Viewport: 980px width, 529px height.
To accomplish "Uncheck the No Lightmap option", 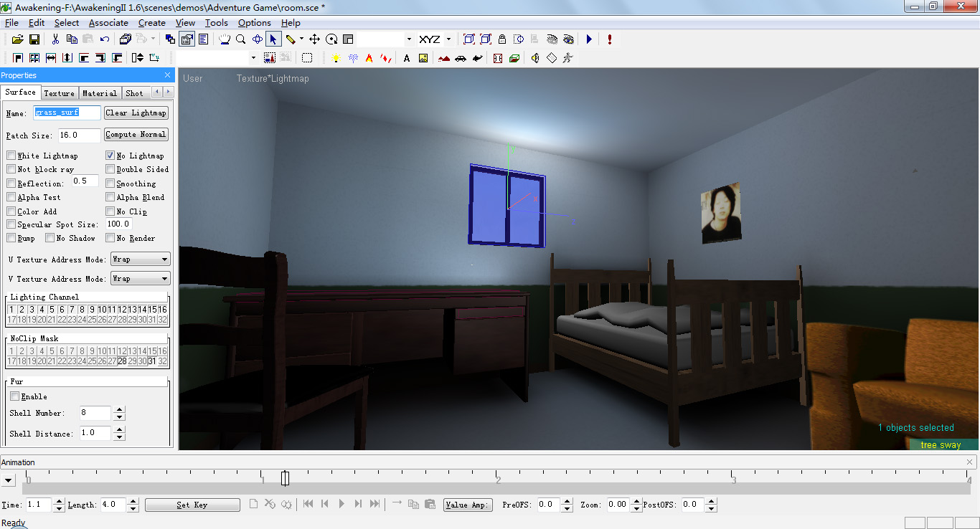I will (x=110, y=156).
